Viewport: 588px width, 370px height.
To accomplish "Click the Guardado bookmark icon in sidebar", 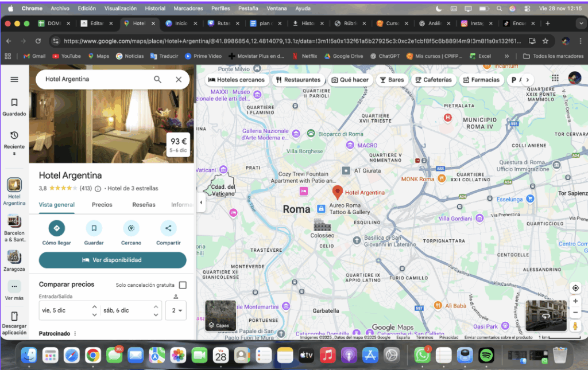I will (14, 103).
